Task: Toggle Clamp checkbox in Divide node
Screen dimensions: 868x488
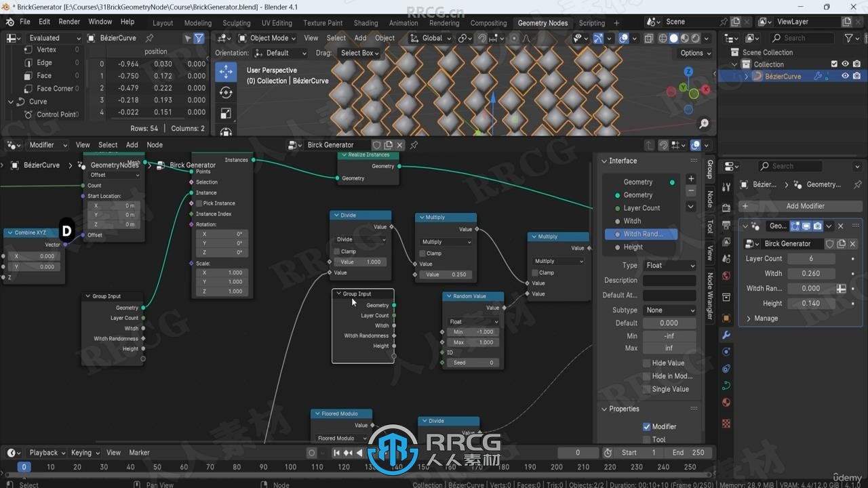Action: click(336, 251)
